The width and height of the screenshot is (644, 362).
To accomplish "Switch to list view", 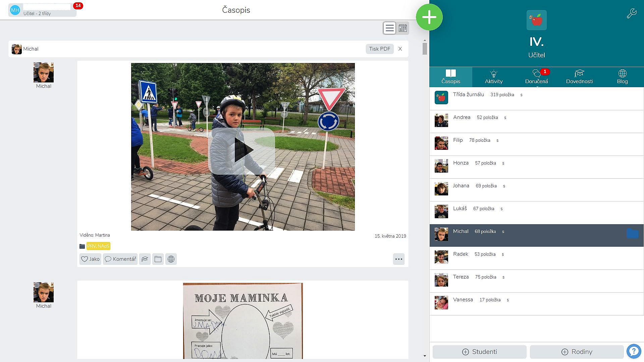I will [389, 28].
